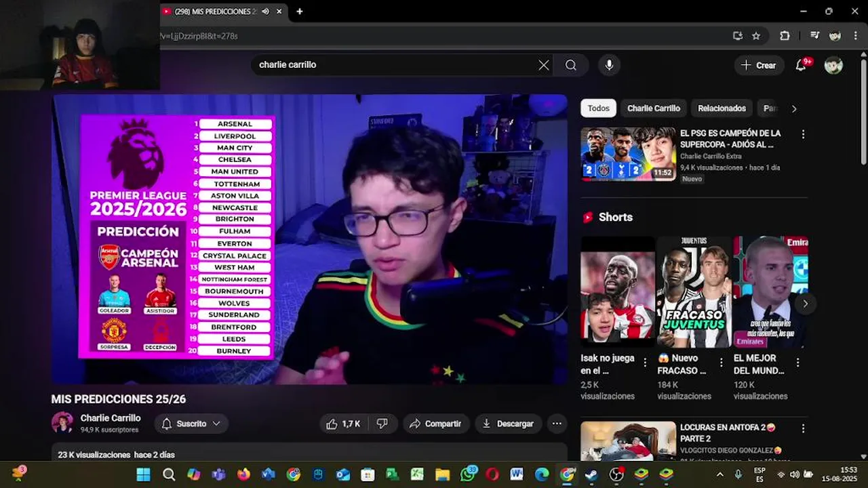Click the YouTube search magnifier button
The height and width of the screenshot is (488, 868).
(571, 65)
